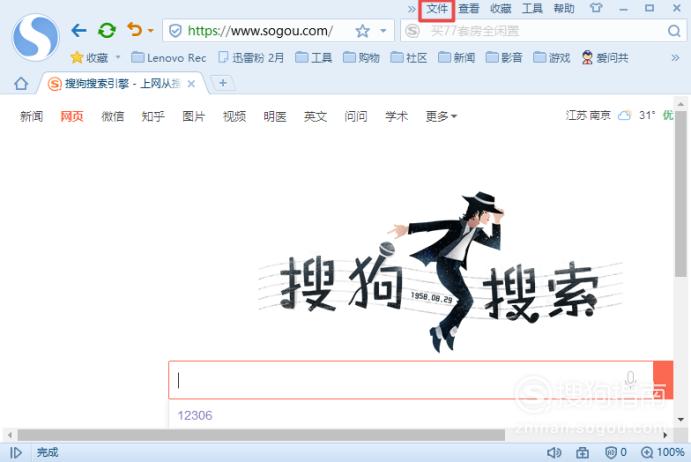Open the 新闻 link on Sogou page
Viewport: 691px width, 462px height.
coord(31,116)
